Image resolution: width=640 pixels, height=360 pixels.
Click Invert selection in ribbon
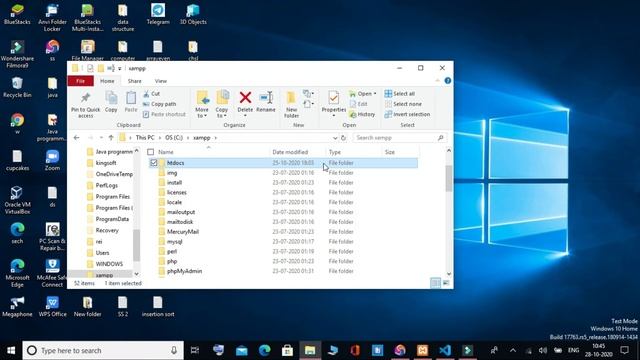[407, 114]
